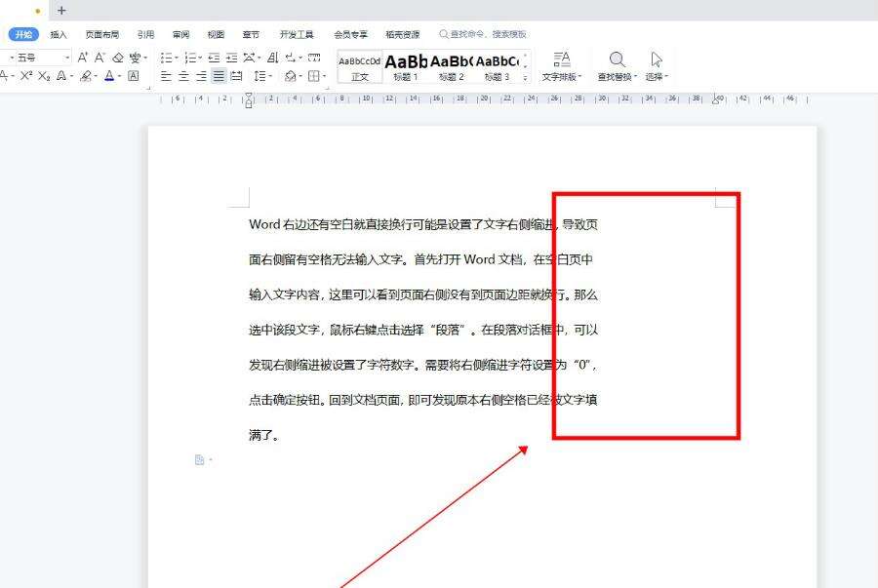Expand the line spacing dropdown
Screen dimensions: 878x588
pos(270,76)
